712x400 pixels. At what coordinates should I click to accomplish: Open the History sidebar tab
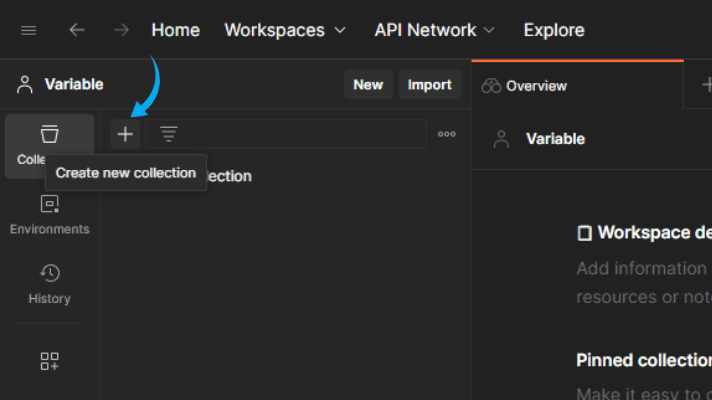[x=49, y=284]
